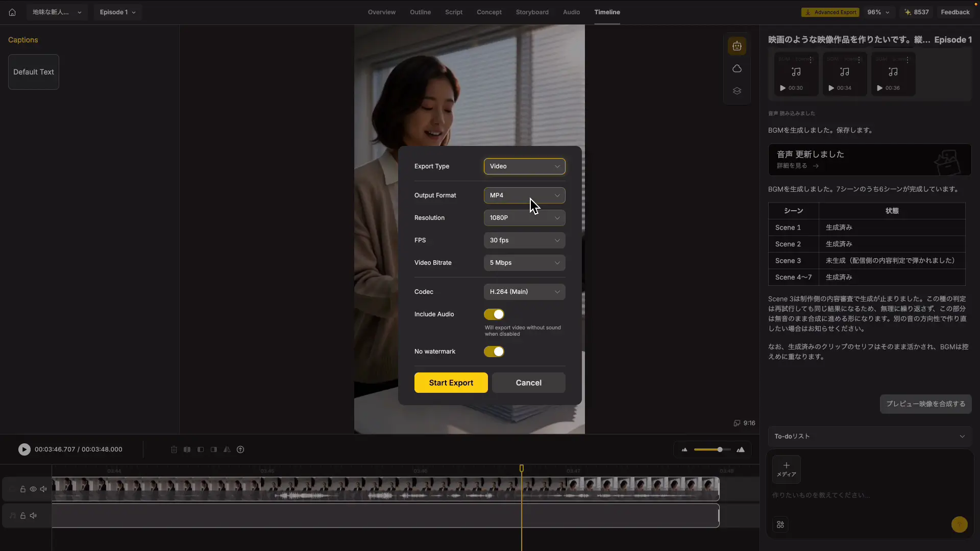980x551 pixels.
Task: Play the 00:30 BGM track
Action: (x=783, y=88)
